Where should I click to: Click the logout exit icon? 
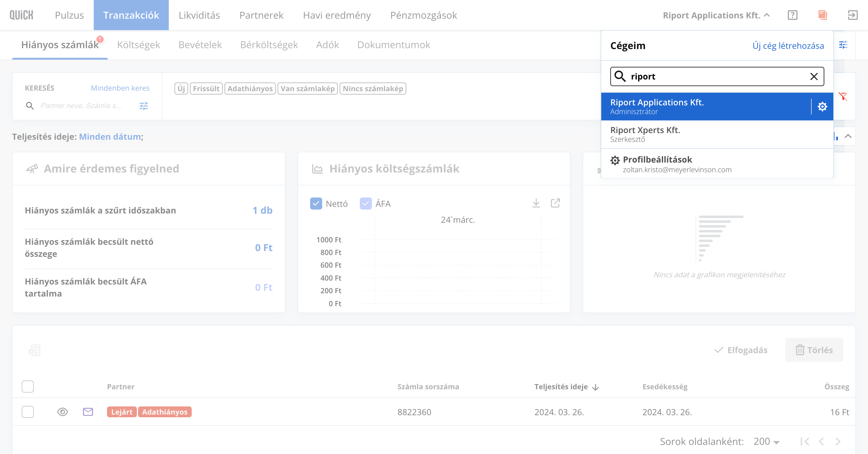click(x=853, y=15)
